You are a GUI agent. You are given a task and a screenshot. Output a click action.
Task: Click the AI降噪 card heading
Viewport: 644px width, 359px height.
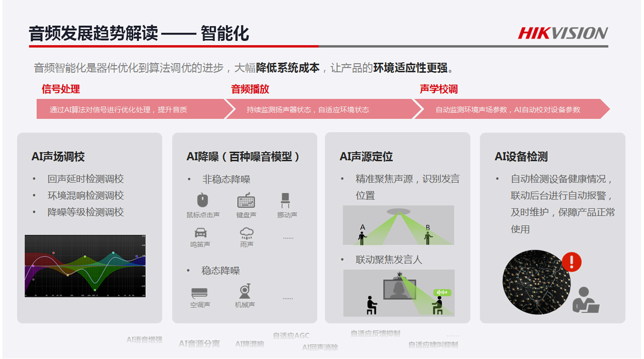[243, 157]
